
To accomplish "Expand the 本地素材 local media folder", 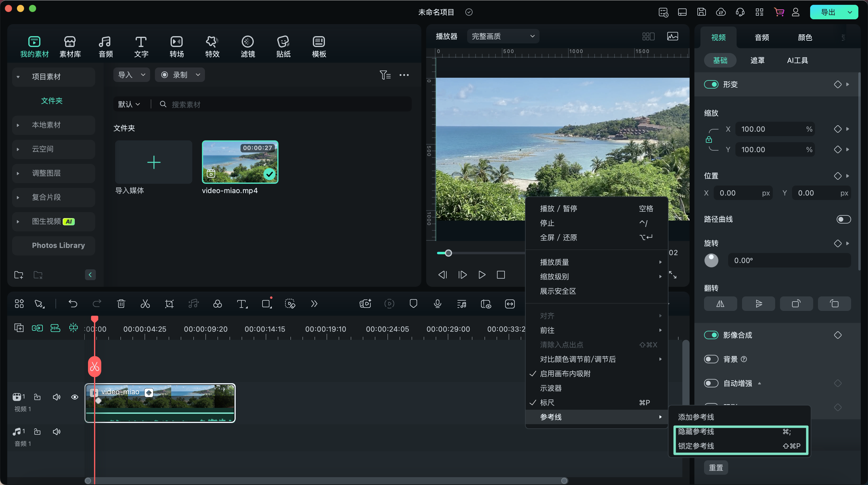I will (17, 124).
